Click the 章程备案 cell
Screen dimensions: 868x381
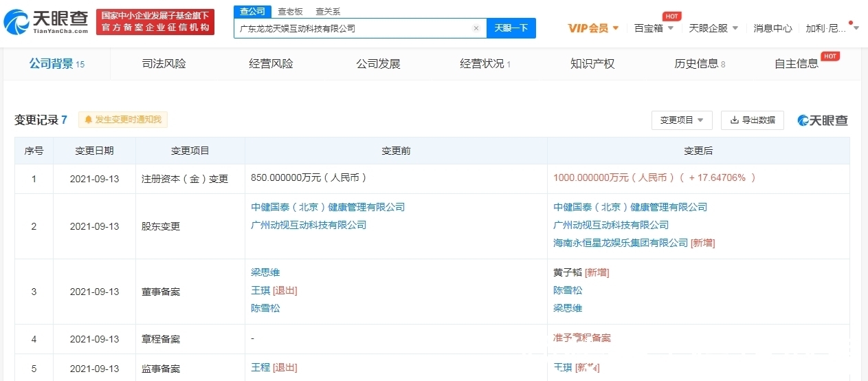pyautogui.click(x=190, y=339)
